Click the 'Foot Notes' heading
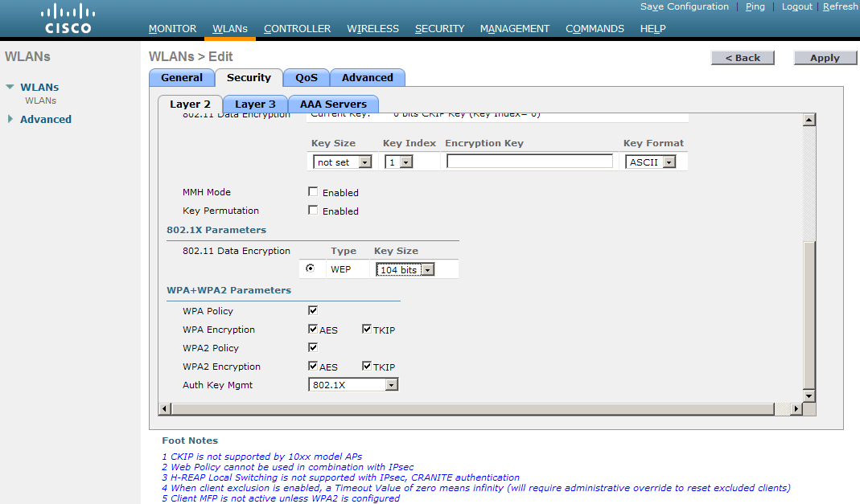 point(190,440)
